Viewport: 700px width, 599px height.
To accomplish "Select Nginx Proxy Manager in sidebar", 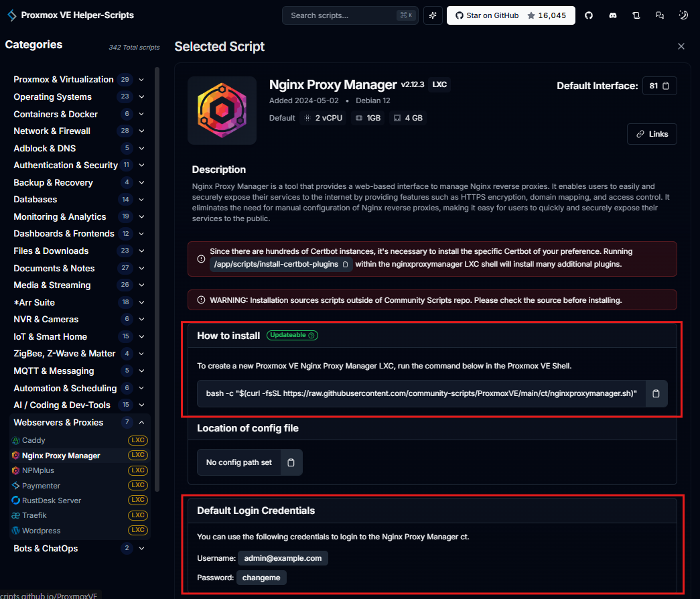I will [80, 455].
